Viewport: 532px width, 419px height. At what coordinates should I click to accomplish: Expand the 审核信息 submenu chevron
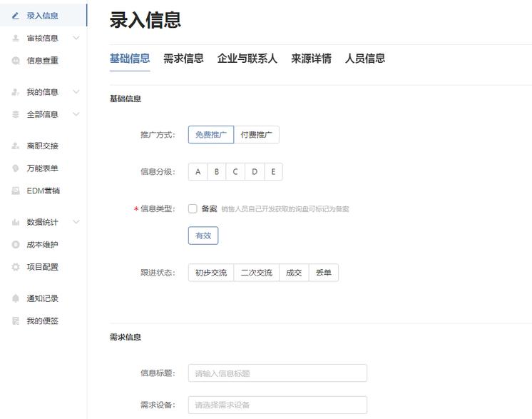76,38
